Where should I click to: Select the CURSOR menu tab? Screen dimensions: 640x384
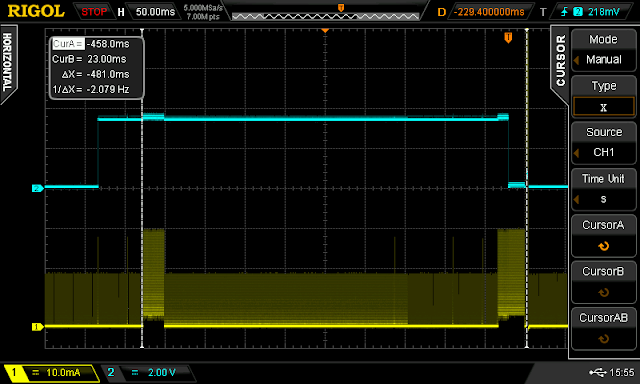(560, 61)
